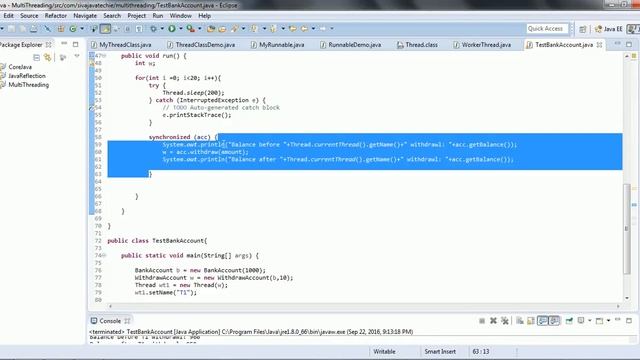Click the Terminate square icon in Console
Image resolution: width=640 pixels, height=360 pixels.
pos(482,321)
